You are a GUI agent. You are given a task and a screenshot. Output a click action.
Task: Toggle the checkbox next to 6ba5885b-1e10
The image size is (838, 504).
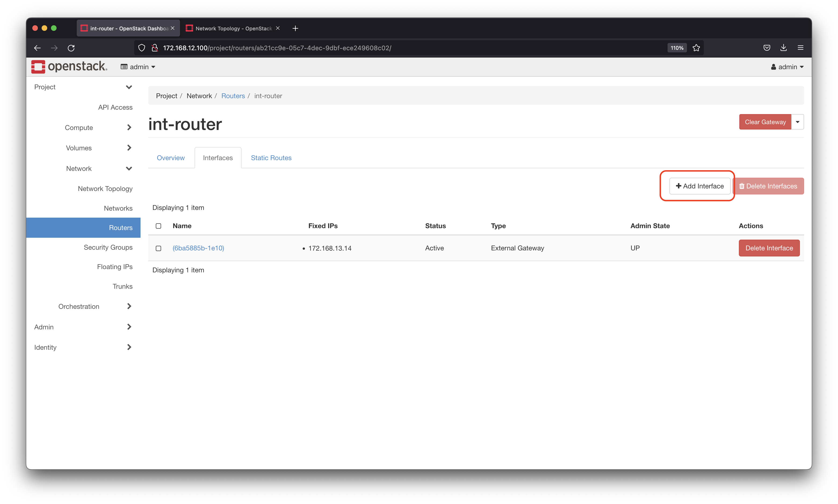(x=159, y=248)
